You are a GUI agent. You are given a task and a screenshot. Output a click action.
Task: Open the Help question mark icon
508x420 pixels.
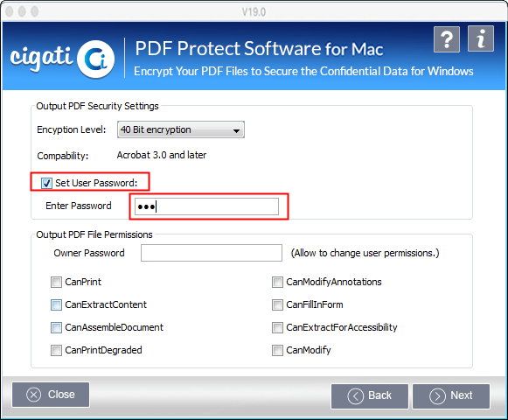pyautogui.click(x=447, y=38)
